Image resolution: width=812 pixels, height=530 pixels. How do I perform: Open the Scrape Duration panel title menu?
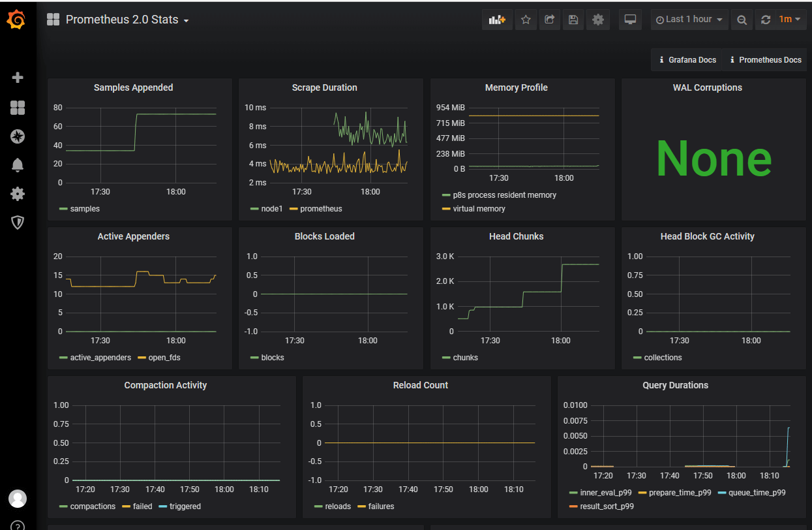[x=324, y=87]
